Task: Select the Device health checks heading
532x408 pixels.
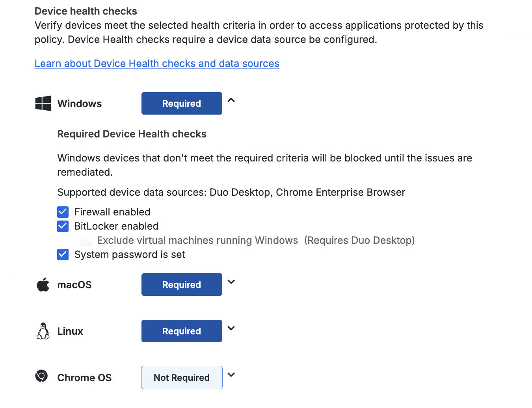Action: pyautogui.click(x=86, y=11)
